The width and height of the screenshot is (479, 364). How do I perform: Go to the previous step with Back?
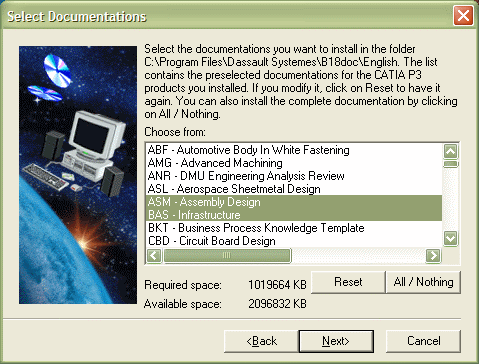[x=261, y=341]
